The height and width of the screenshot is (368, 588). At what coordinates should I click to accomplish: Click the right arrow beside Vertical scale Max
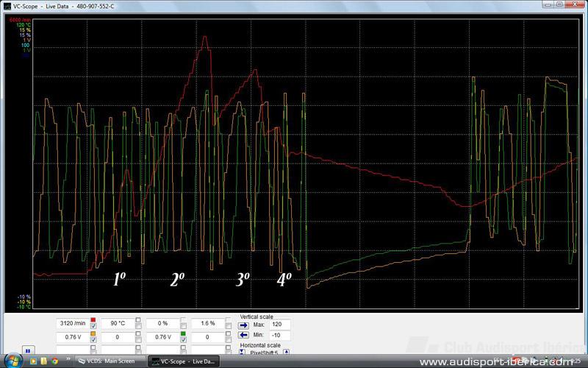click(x=243, y=325)
